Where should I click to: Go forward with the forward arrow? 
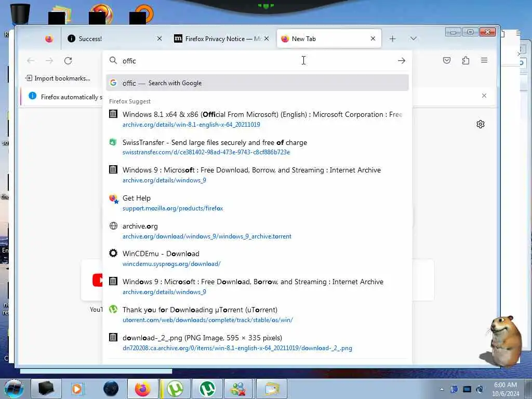click(x=49, y=61)
